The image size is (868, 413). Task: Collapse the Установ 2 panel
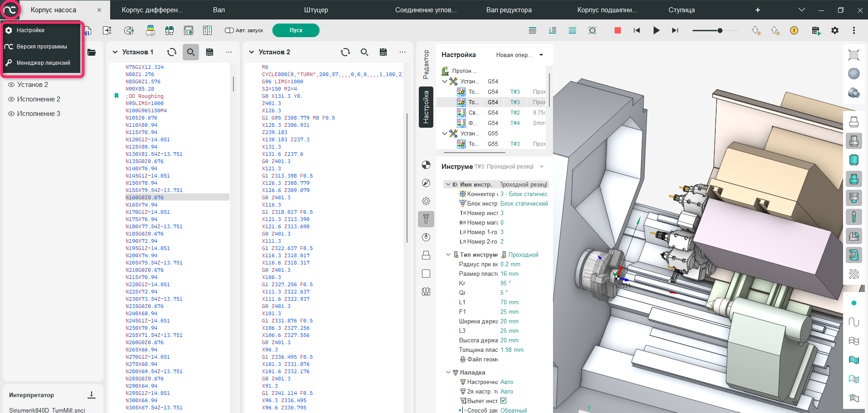click(252, 52)
